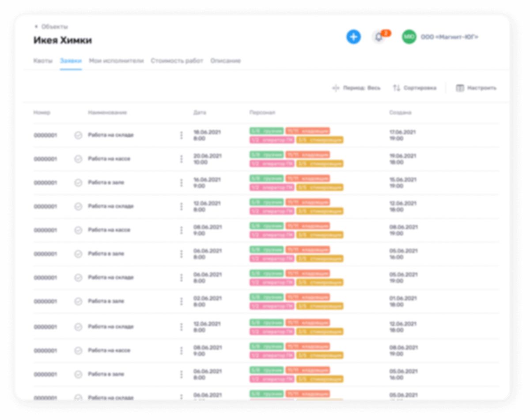Click the Номер column header

click(42, 112)
